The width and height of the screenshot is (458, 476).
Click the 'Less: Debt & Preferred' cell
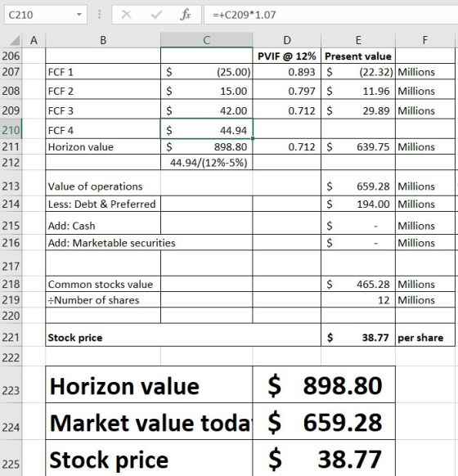pos(103,204)
